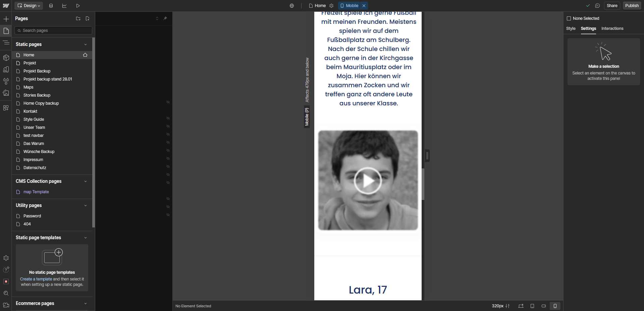
Task: Open site settings gear in left sidebar
Action: [6, 258]
